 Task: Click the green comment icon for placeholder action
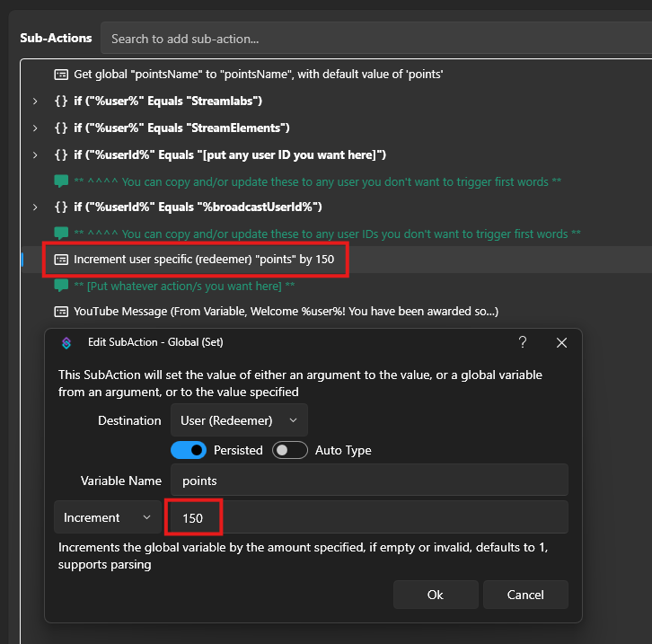click(61, 286)
